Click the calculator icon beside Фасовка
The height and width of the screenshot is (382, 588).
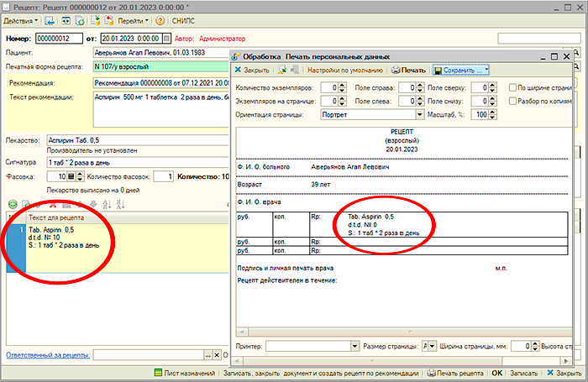pos(71,177)
